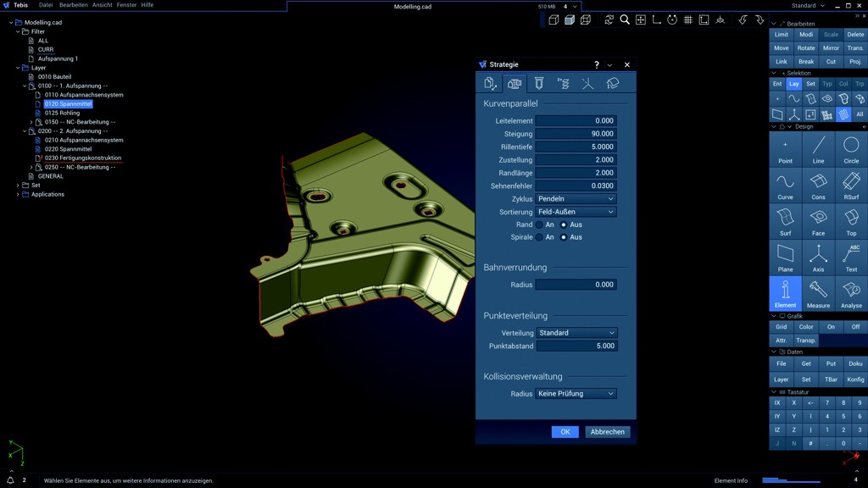This screenshot has width=868, height=488.
Task: Click the Konfig button in Daten
Action: (x=855, y=380)
